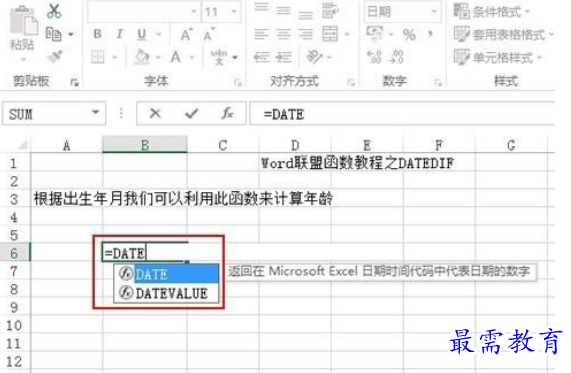Click the formula bar showing =DATE
The width and height of the screenshot is (571, 373).
click(402, 114)
